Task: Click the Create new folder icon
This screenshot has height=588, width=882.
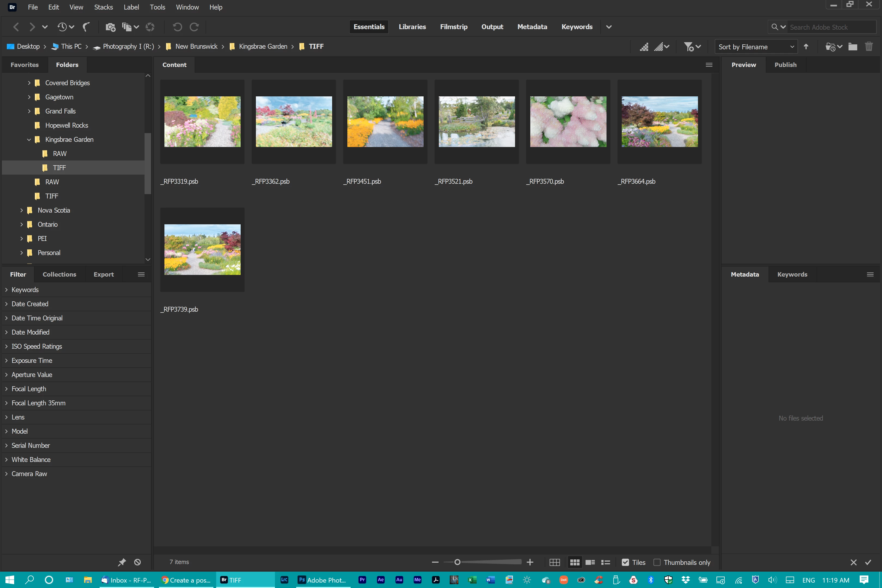Action: tap(852, 47)
